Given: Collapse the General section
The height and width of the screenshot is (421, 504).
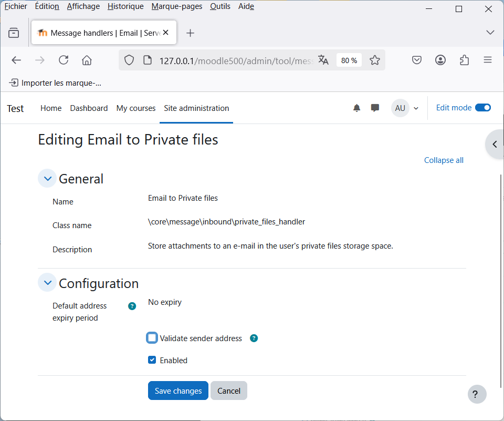Looking at the screenshot, I should tap(48, 179).
